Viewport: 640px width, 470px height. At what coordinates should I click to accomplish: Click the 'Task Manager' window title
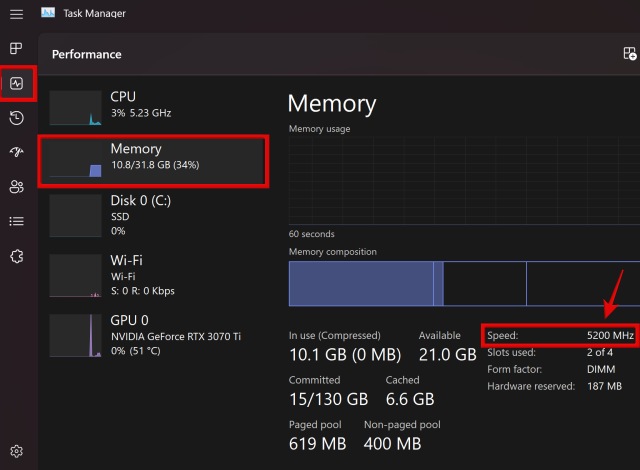click(94, 13)
